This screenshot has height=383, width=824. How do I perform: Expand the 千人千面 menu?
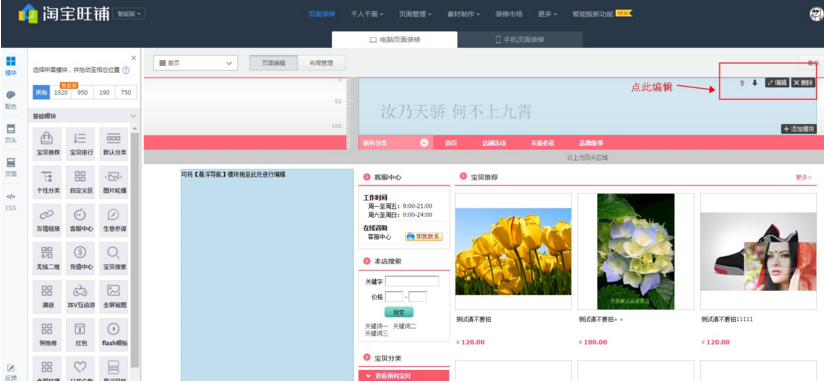(367, 14)
